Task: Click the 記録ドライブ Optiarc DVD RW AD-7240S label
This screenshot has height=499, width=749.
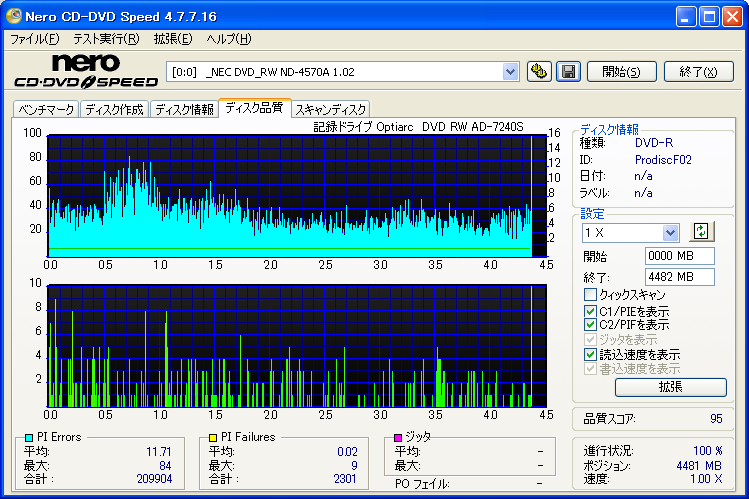Action: 418,127
